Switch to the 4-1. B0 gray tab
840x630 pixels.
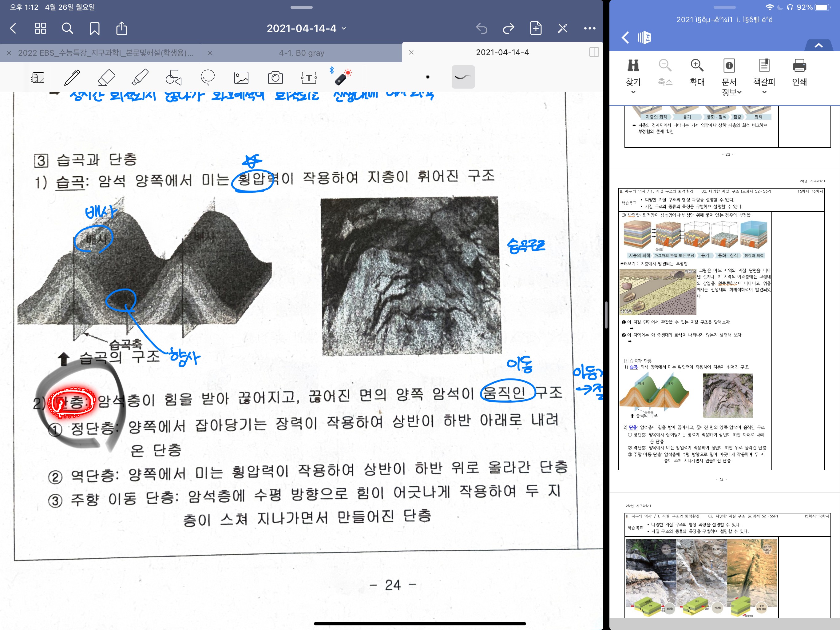302,53
